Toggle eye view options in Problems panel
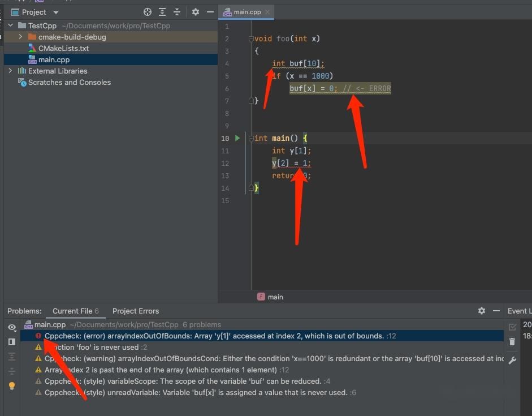The image size is (532, 416). pyautogui.click(x=11, y=327)
